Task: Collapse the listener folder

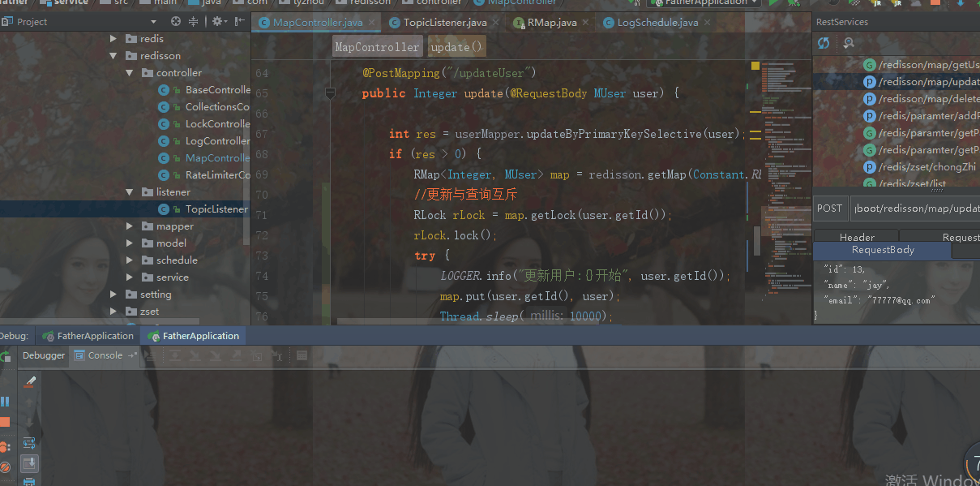Action: point(129,192)
